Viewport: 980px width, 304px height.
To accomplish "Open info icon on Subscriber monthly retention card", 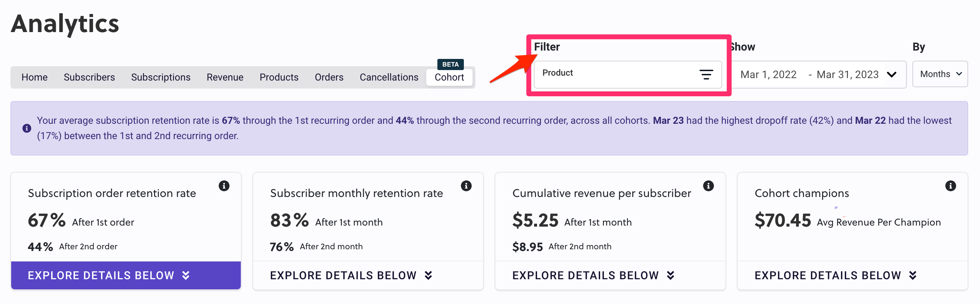I will tap(466, 186).
